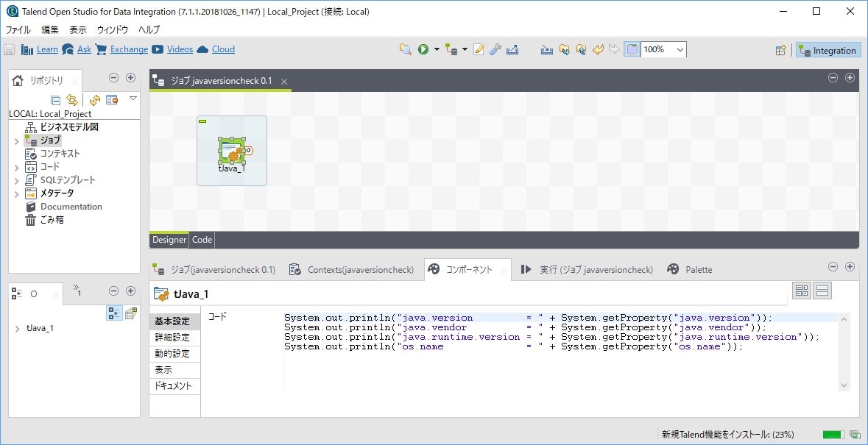
Task: Open the ファイル menu
Action: click(18, 30)
